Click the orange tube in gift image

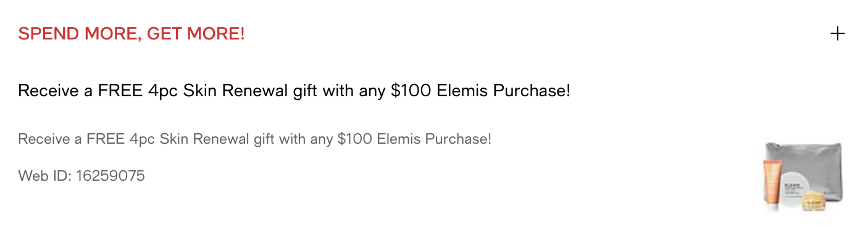tap(772, 184)
